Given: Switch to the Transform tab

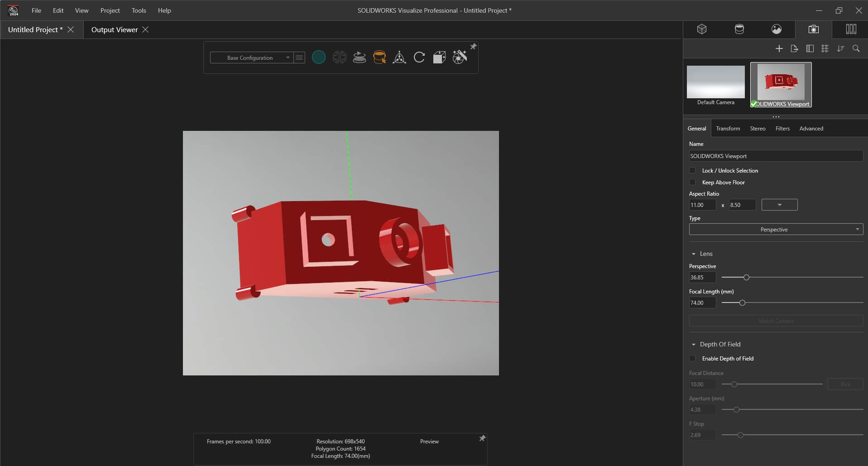Looking at the screenshot, I should 728,129.
